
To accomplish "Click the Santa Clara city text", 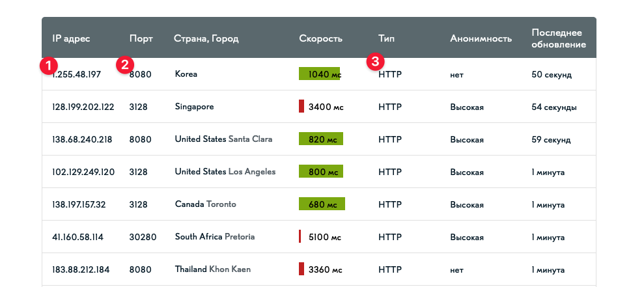I will click(250, 139).
